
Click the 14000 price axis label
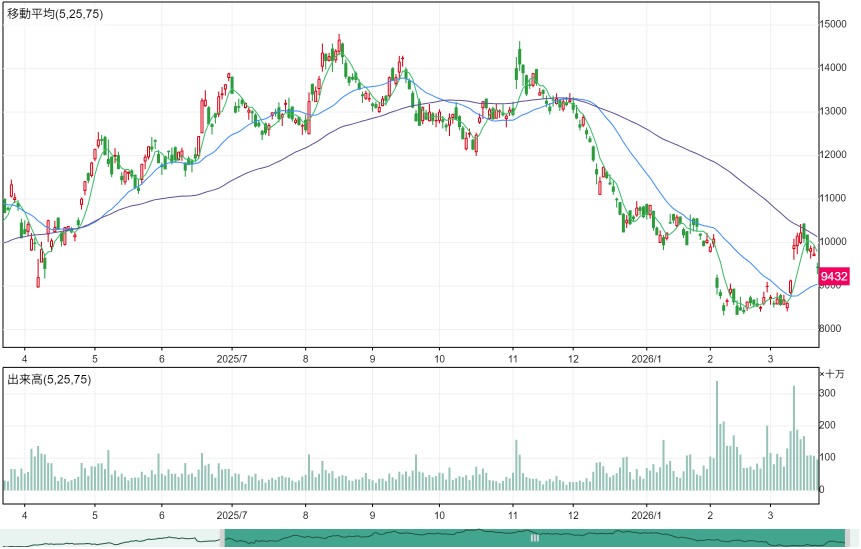pyautogui.click(x=833, y=68)
